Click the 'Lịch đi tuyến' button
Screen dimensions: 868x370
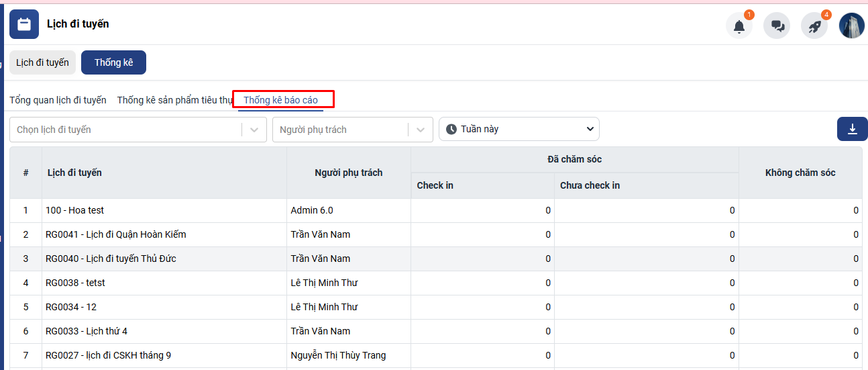point(42,62)
